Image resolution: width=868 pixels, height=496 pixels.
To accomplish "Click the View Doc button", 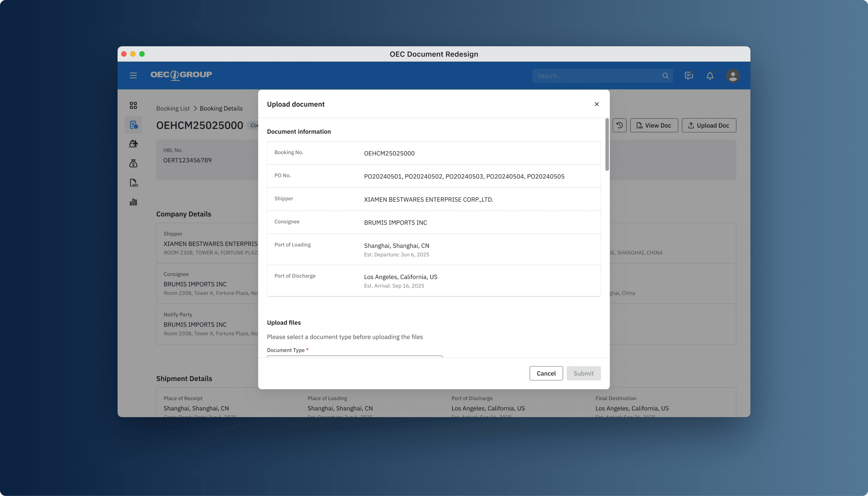I will (x=654, y=125).
